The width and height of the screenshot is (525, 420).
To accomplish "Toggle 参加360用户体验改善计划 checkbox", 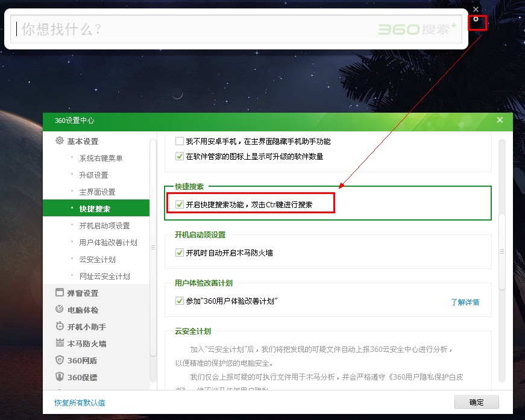I will (x=180, y=299).
